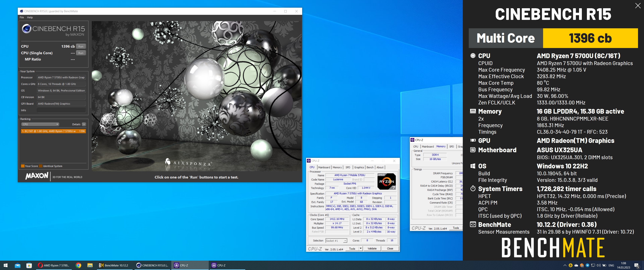
Task: Switch to Mainboard tab in front CPU-Z
Action: 324,167
